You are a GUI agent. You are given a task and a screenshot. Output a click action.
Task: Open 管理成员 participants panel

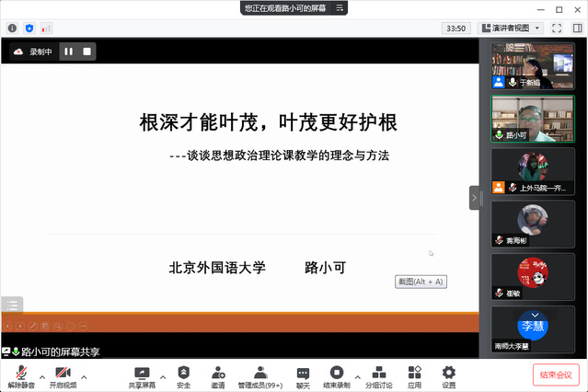(260, 373)
